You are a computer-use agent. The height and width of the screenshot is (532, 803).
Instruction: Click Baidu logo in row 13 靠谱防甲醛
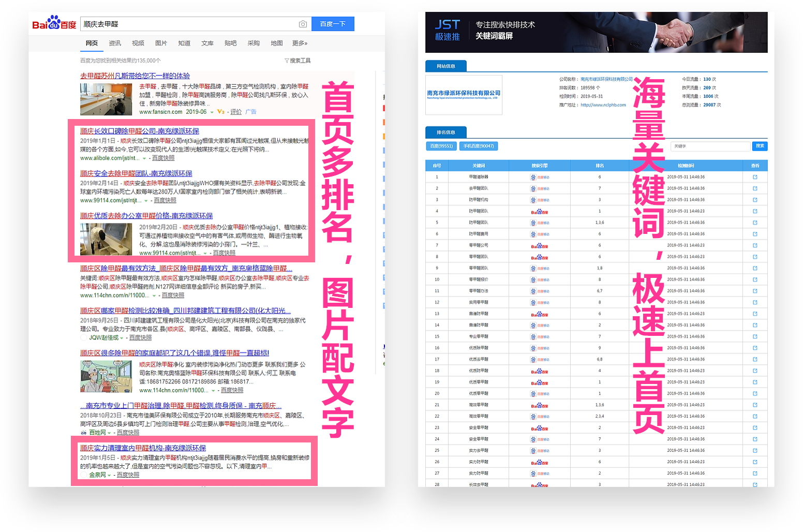pyautogui.click(x=540, y=314)
